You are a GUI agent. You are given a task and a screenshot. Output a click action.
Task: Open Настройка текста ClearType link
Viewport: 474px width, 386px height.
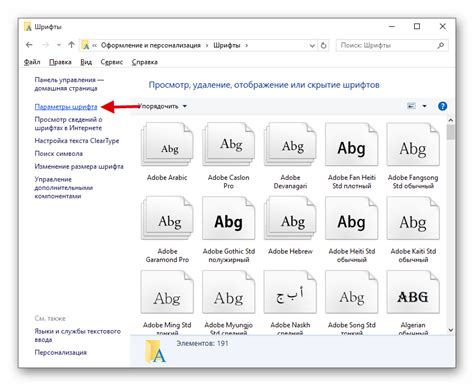tap(77, 141)
